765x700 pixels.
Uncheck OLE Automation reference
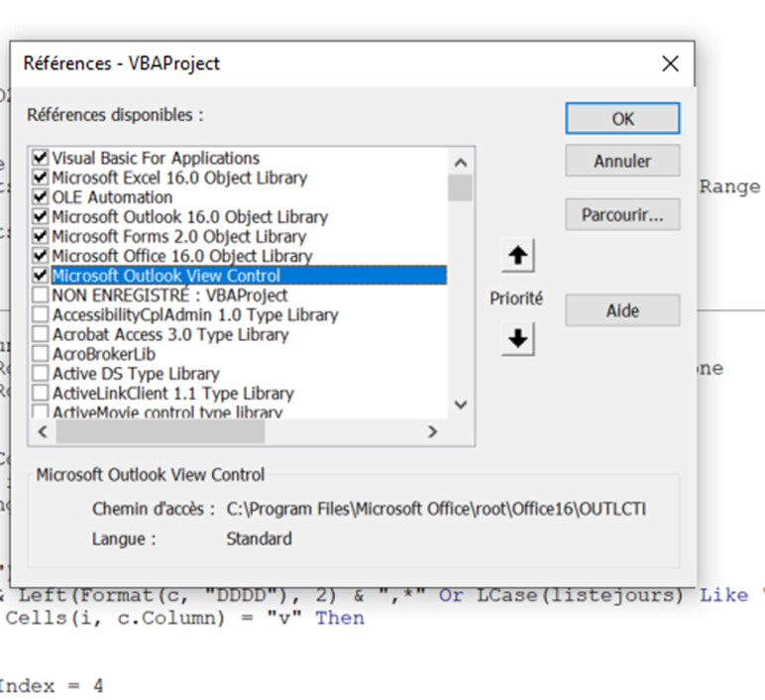click(40, 196)
